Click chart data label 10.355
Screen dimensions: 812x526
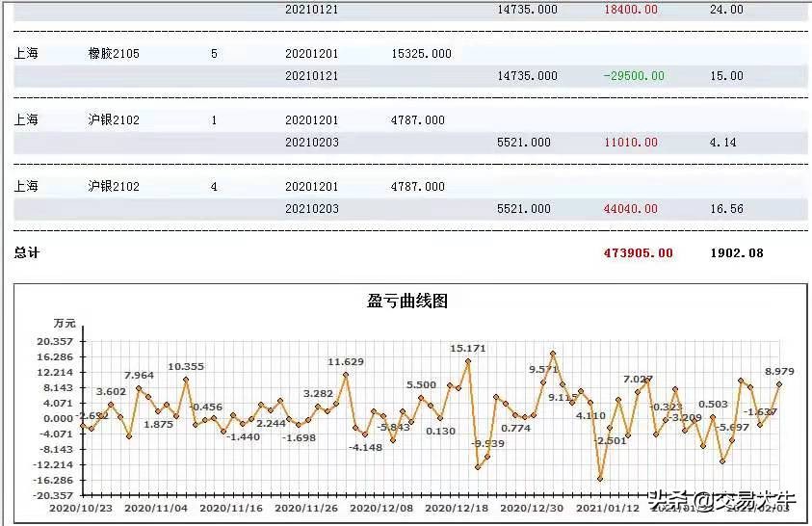(186, 367)
